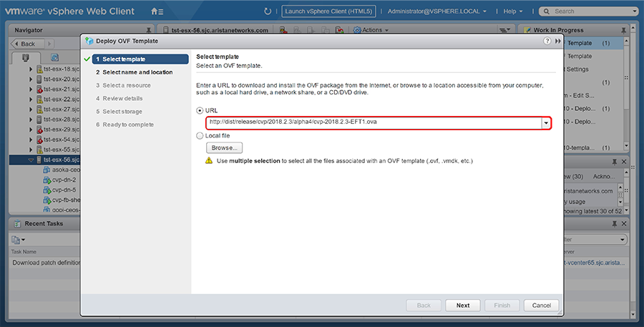The width and height of the screenshot is (644, 327).
Task: Click host icon beside tst-esx-54
Action: pyautogui.click(x=39, y=140)
